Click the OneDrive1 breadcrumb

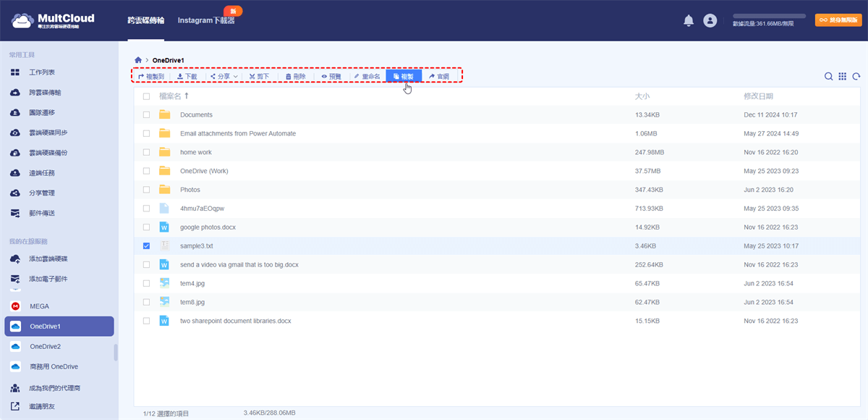(x=168, y=60)
